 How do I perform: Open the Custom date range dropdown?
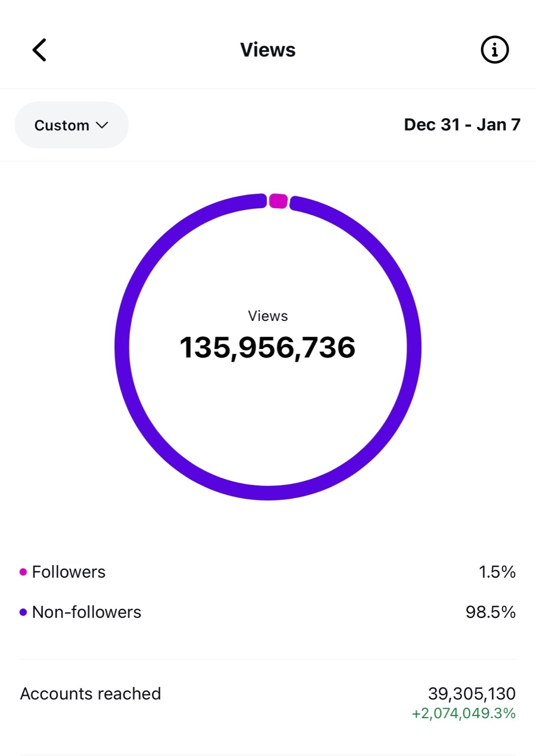(x=71, y=125)
